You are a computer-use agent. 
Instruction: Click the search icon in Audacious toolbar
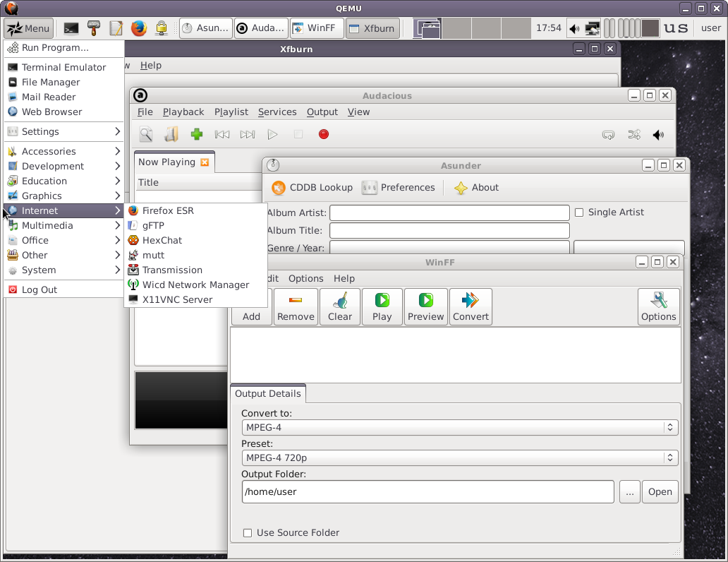(146, 134)
